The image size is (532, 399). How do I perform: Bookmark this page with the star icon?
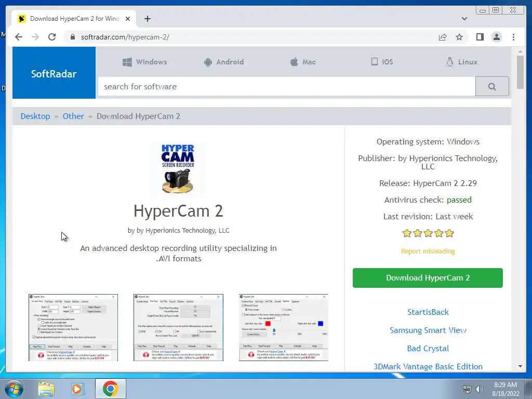(x=459, y=37)
